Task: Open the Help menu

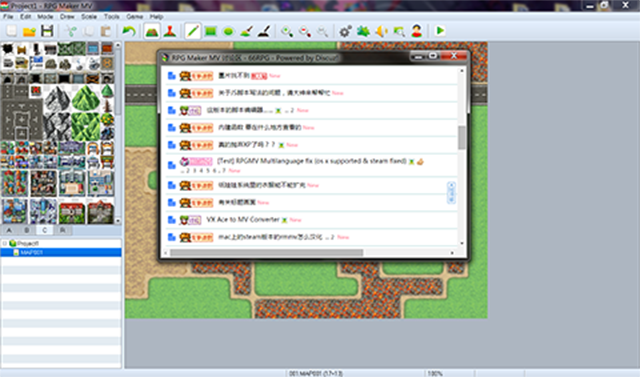Action: (156, 17)
